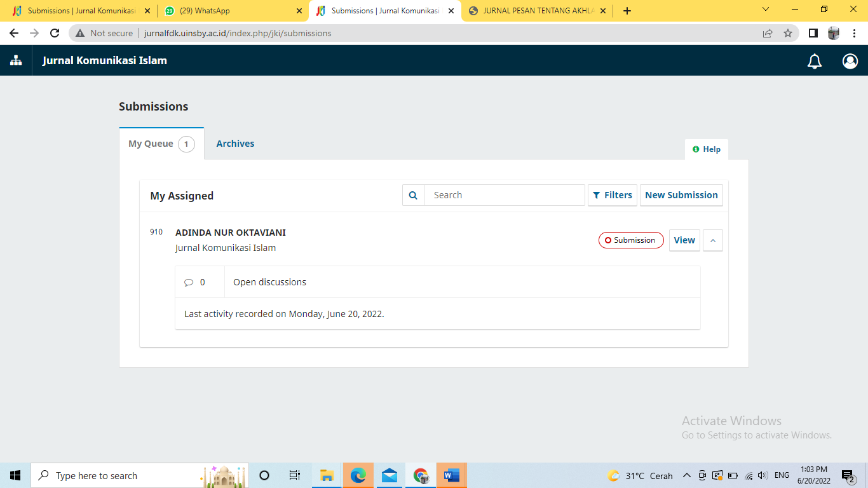Click the search magnifier icon
The height and width of the screenshot is (488, 868).
(x=413, y=195)
